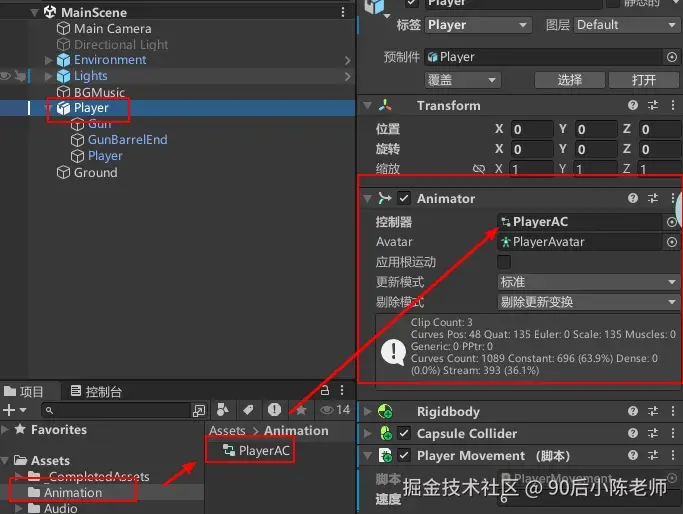
Task: Expand the Rigidbody component
Action: [367, 412]
